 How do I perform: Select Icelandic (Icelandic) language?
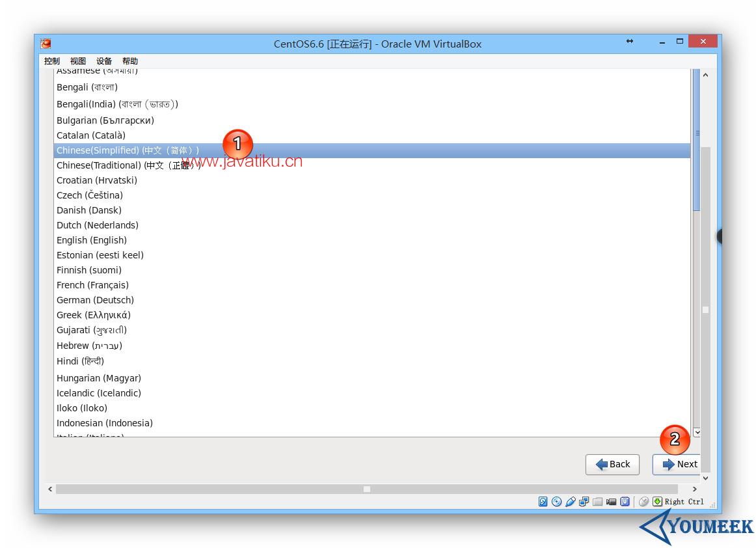click(x=371, y=393)
